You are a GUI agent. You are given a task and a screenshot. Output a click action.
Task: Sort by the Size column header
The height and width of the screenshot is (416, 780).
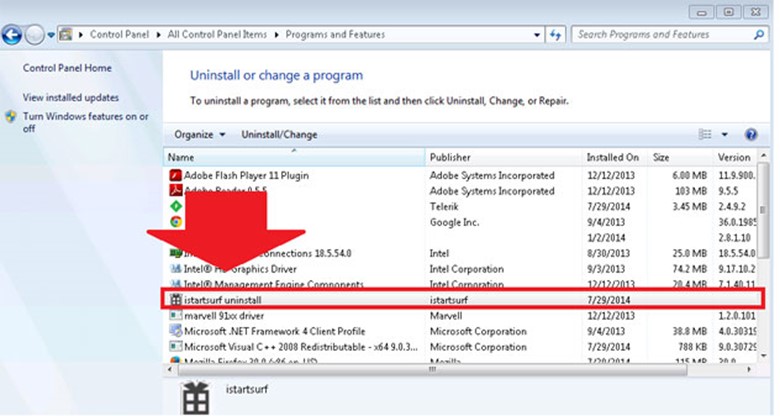click(680, 157)
